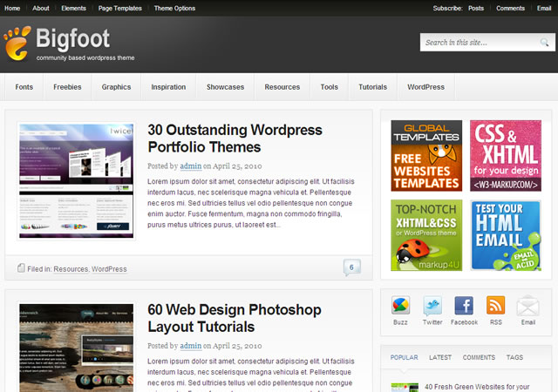Click the Email envelope icon
Image resolution: width=558 pixels, height=392 pixels.
point(528,305)
